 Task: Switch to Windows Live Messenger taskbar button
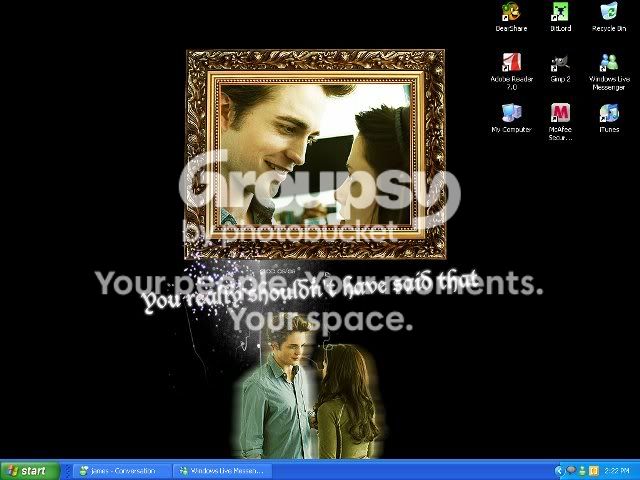coord(222,471)
